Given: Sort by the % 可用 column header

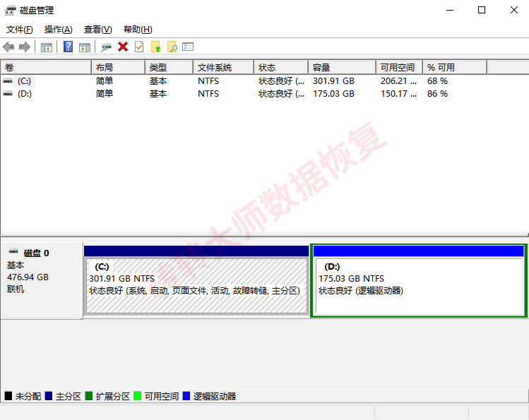Looking at the screenshot, I should [x=455, y=68].
